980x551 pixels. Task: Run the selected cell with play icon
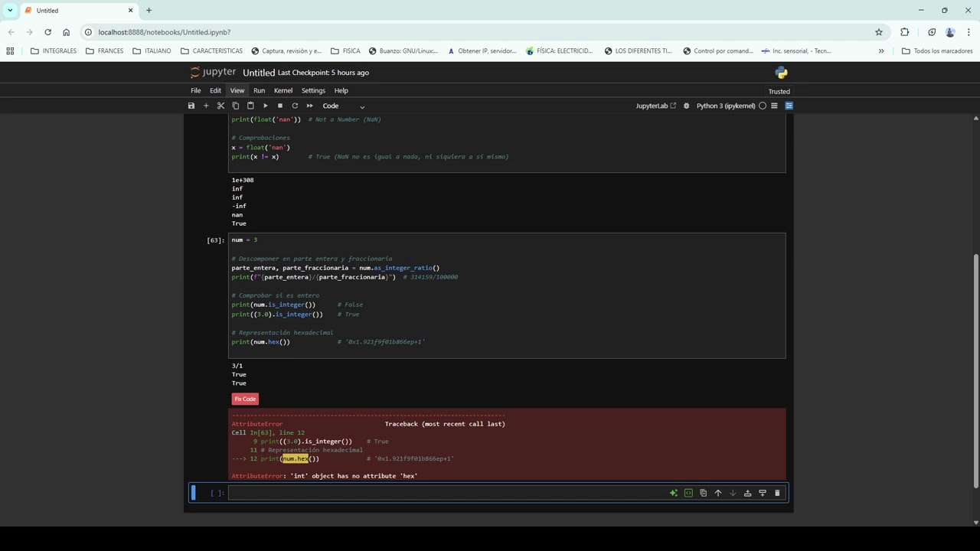pos(265,106)
